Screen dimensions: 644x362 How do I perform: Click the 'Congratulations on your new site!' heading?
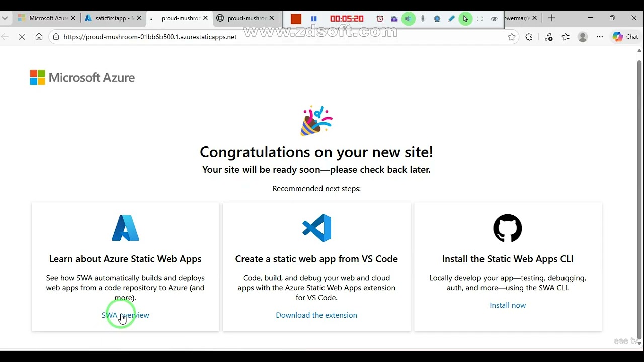point(316,152)
